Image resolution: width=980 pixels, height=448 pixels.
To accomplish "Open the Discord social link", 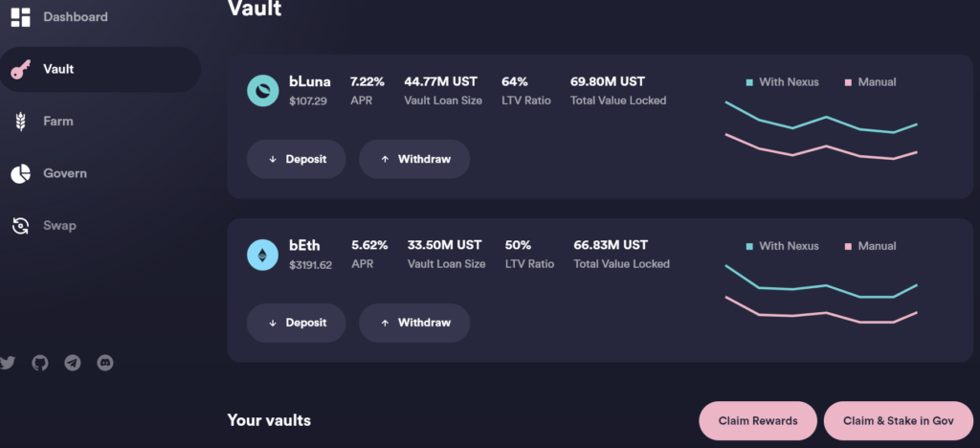I will pos(105,363).
